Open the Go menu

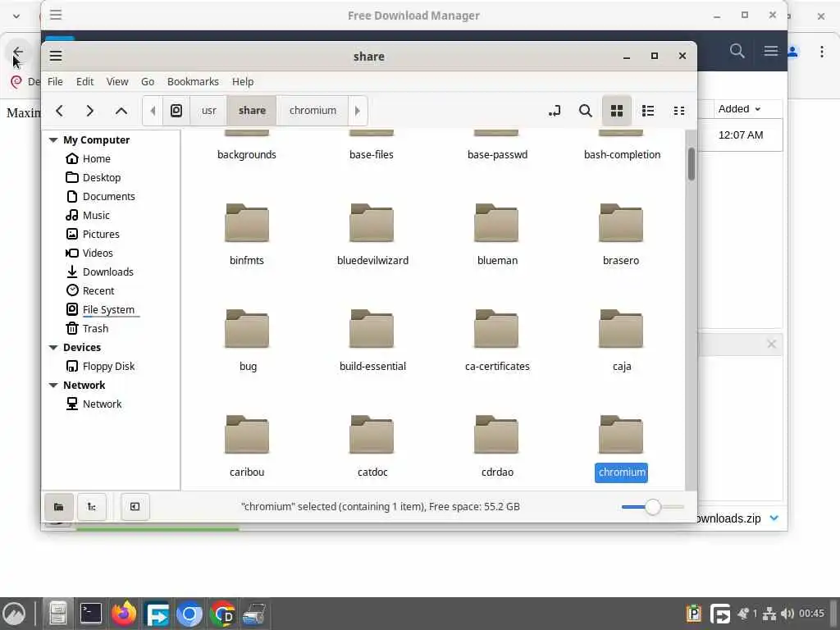[148, 81]
